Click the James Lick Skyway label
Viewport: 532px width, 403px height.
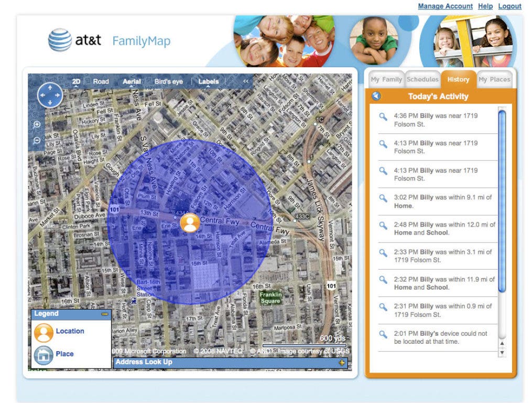pyautogui.click(x=316, y=209)
